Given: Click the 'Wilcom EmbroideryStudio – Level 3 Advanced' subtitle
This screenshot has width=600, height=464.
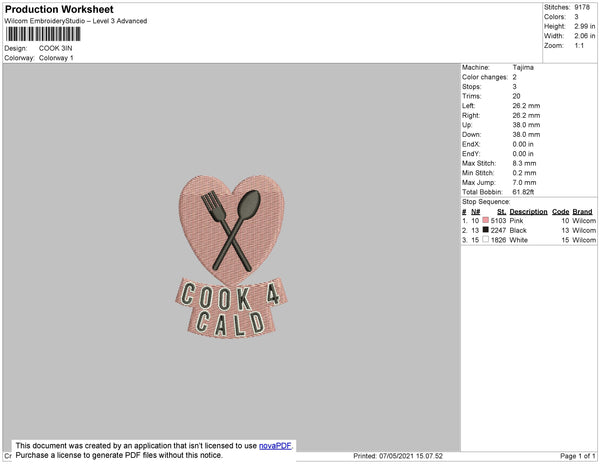Looking at the screenshot, I should [76, 21].
